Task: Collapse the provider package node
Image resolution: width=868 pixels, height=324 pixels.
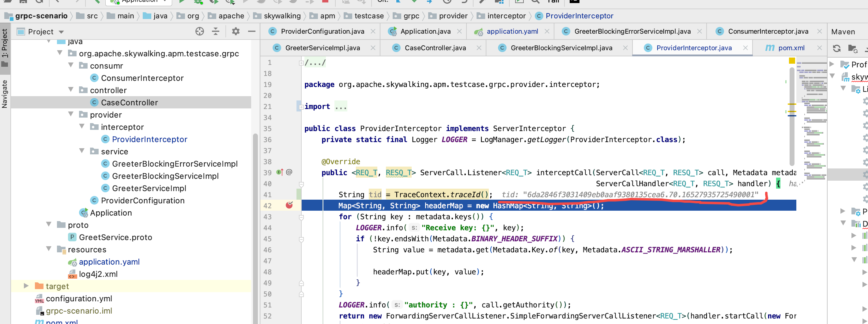Action: pos(70,114)
